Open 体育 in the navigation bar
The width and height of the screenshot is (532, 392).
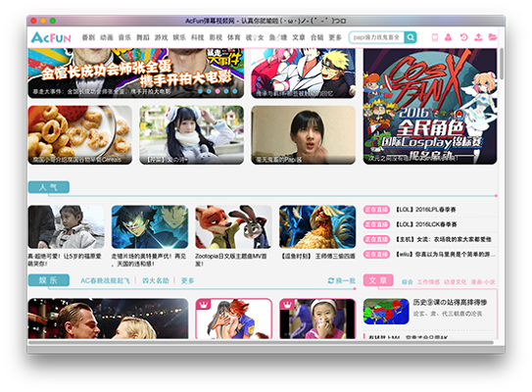[234, 37]
